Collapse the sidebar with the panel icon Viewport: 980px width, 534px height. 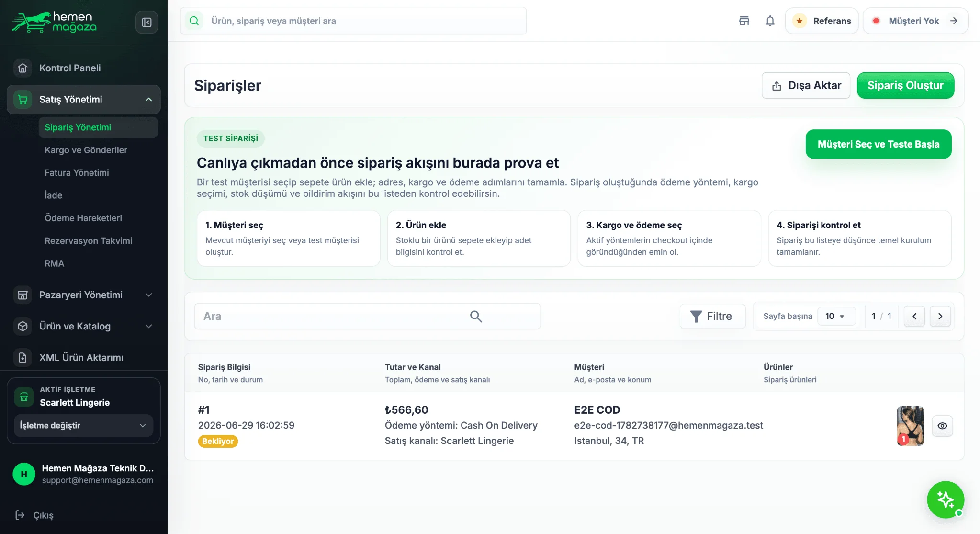coord(146,22)
